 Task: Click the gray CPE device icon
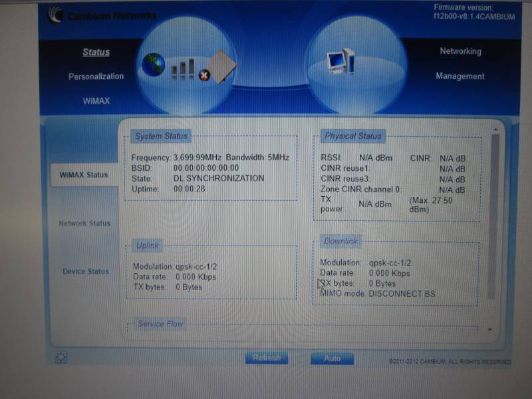click(221, 66)
